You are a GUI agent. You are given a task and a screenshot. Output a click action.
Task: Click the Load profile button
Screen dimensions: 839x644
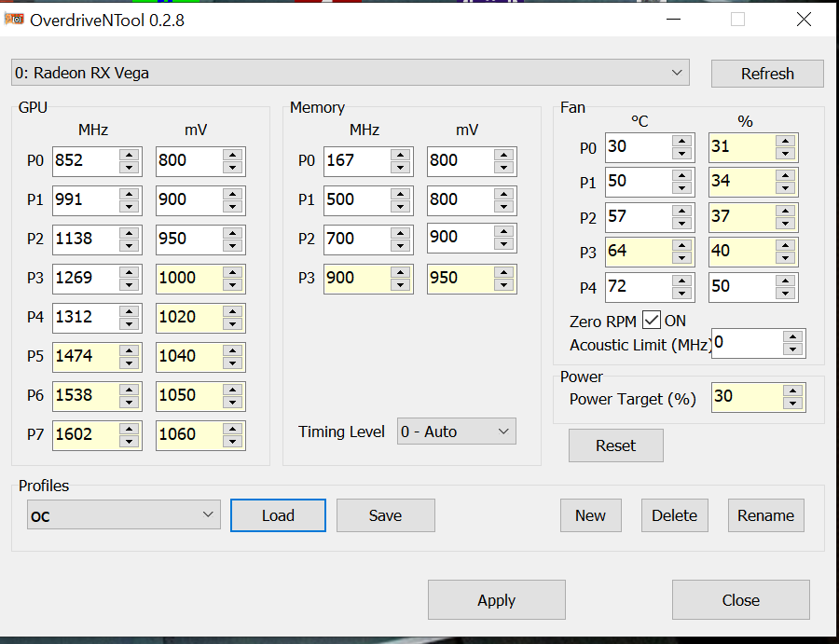278,515
